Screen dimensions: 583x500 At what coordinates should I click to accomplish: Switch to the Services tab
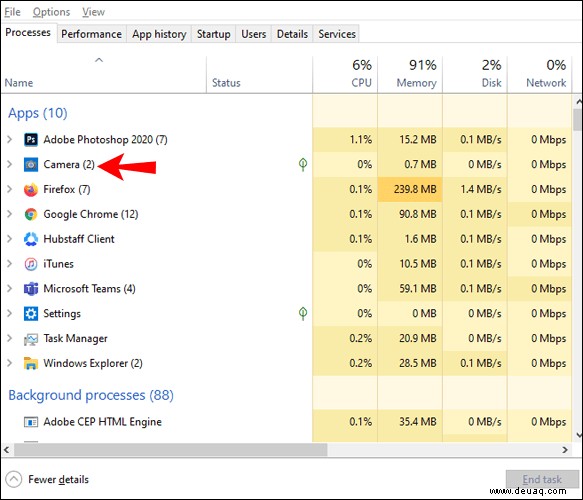(337, 34)
